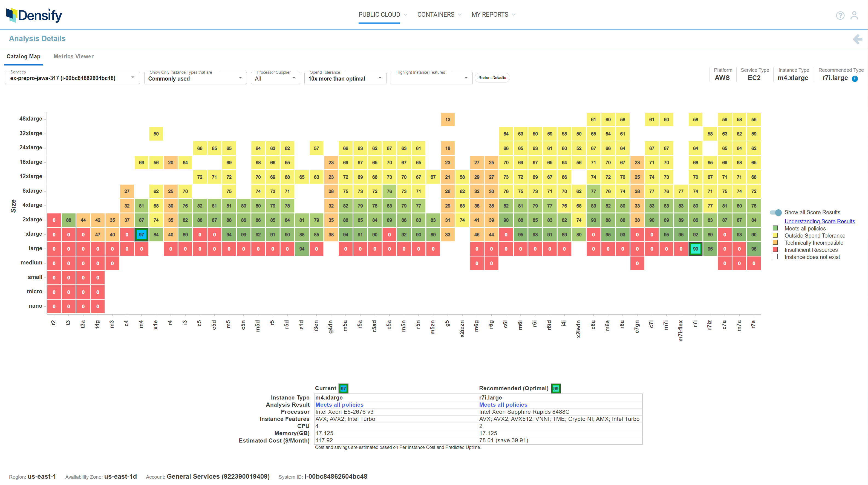Click the green Meets all policies legend square
Image resolution: width=868 pixels, height=485 pixels.
click(775, 228)
